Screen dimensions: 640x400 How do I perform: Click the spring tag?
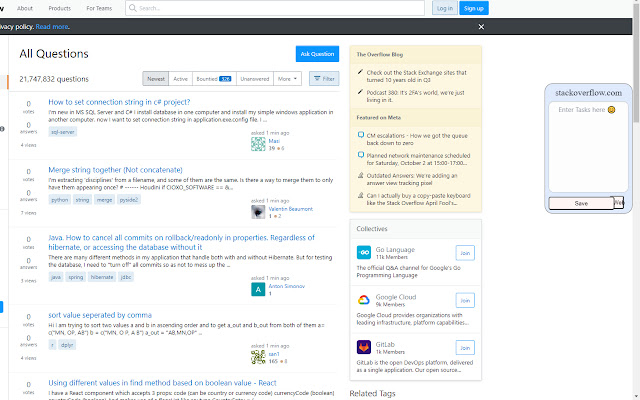click(x=76, y=277)
